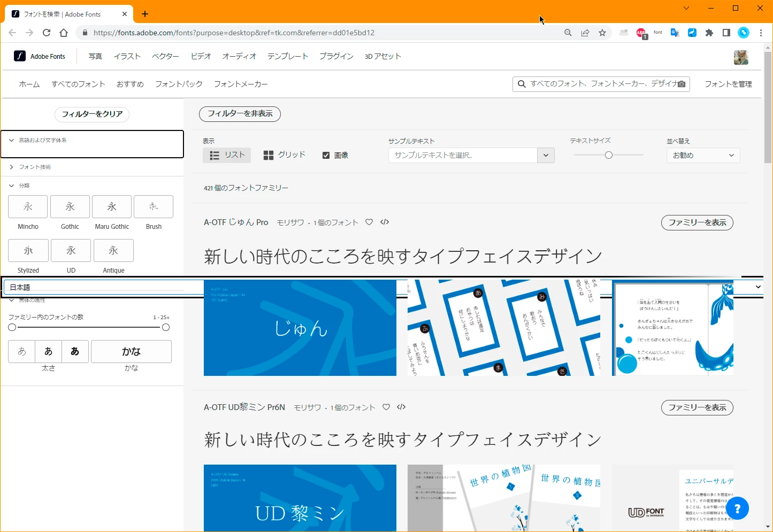The image size is (773, 532).
Task: Open web embed code for A-OTF じゅん Pro
Action: click(x=385, y=222)
